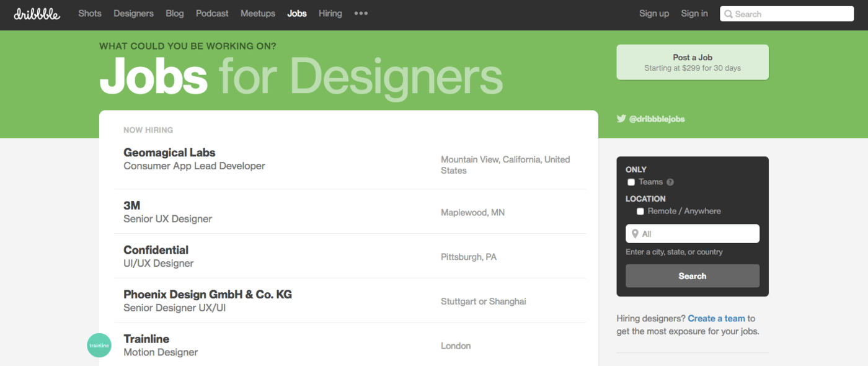Viewport: 868px width, 366px height.
Task: Go to the Meetups page
Action: [258, 13]
